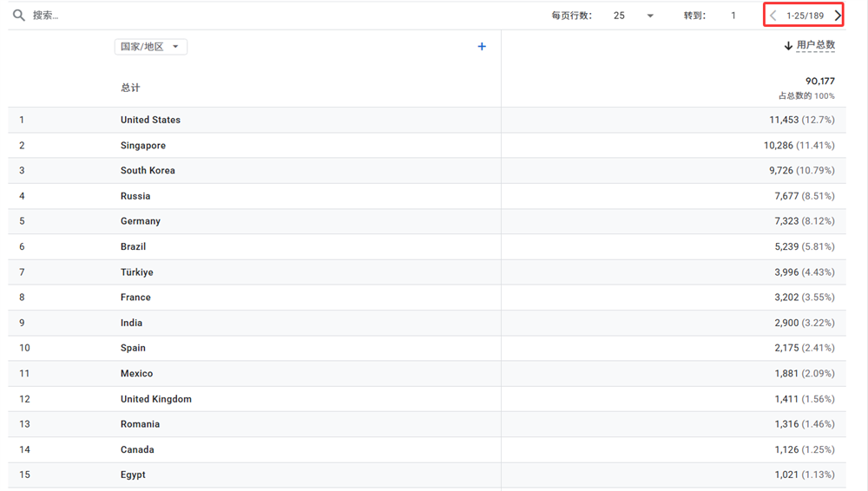Click the 占总数的 100% text
The image size is (868, 491).
click(x=806, y=95)
